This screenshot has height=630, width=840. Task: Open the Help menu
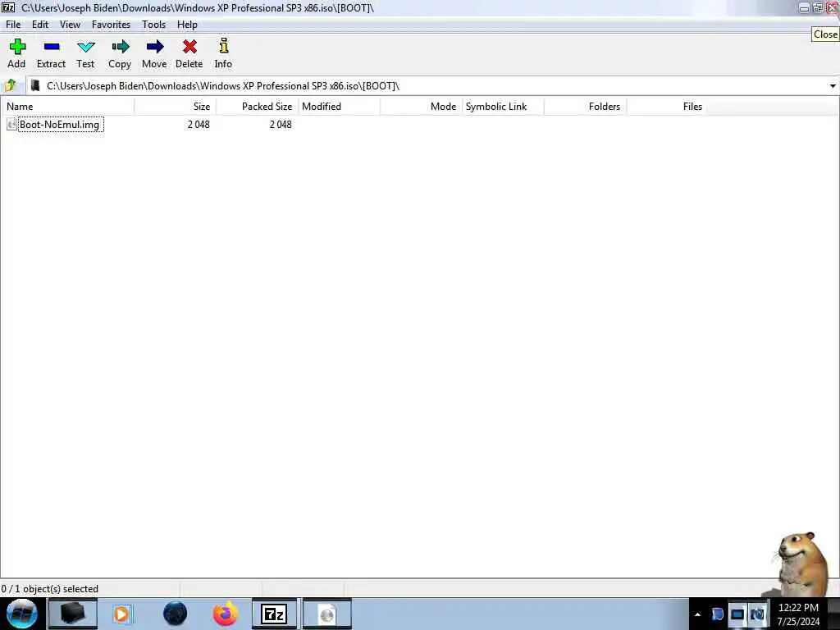(x=188, y=25)
